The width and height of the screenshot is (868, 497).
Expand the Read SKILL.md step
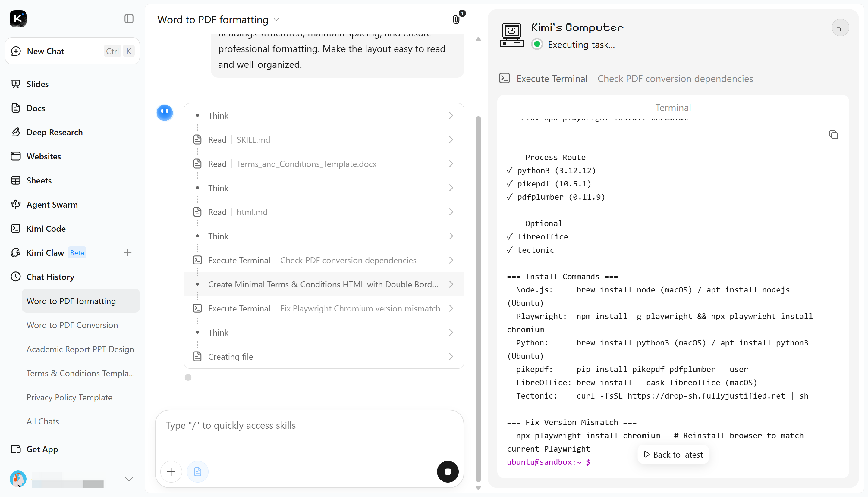click(x=324, y=140)
